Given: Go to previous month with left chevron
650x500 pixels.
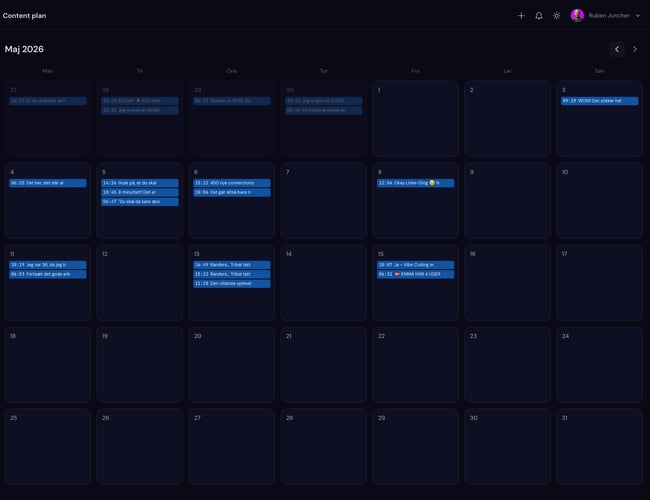Looking at the screenshot, I should [617, 49].
